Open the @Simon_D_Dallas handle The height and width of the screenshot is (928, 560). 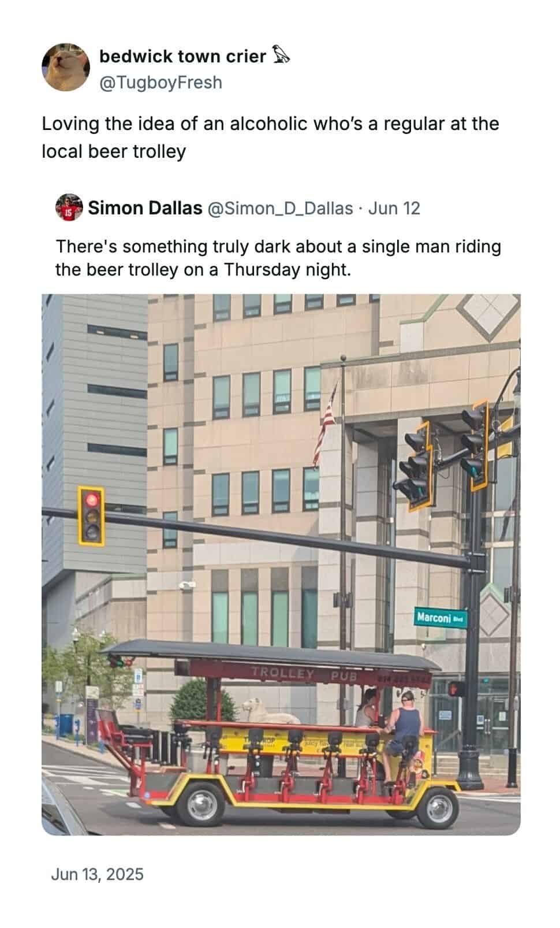(x=280, y=208)
